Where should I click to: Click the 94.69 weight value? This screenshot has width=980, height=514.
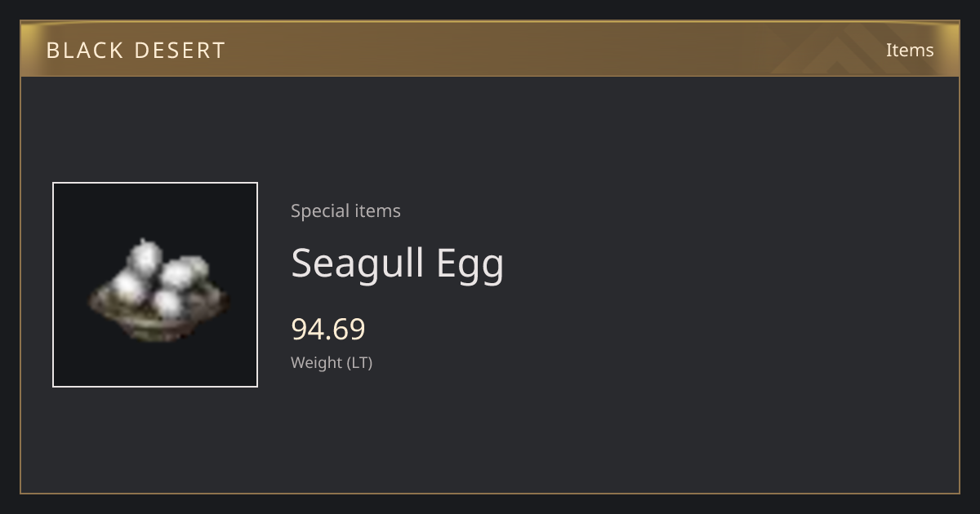[x=328, y=330]
